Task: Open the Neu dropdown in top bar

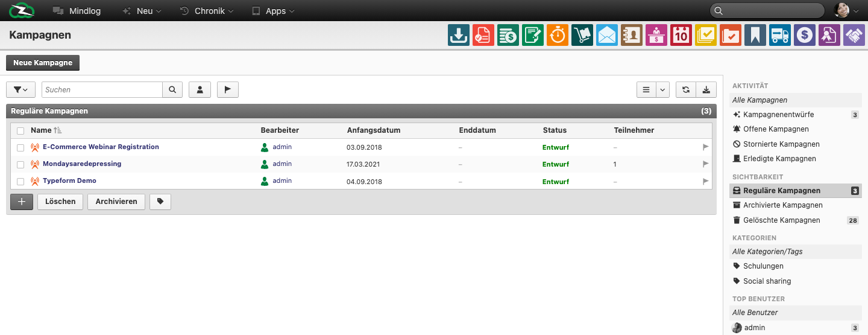Action: click(x=142, y=11)
